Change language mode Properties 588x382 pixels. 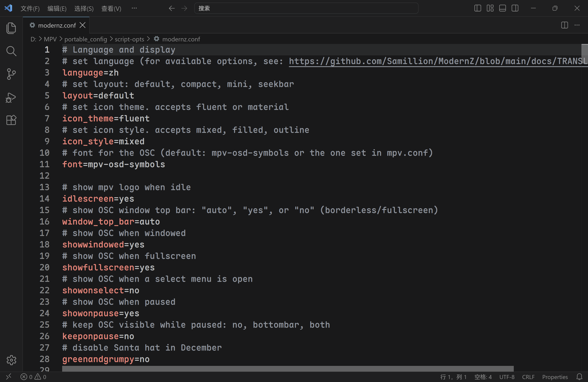click(555, 377)
